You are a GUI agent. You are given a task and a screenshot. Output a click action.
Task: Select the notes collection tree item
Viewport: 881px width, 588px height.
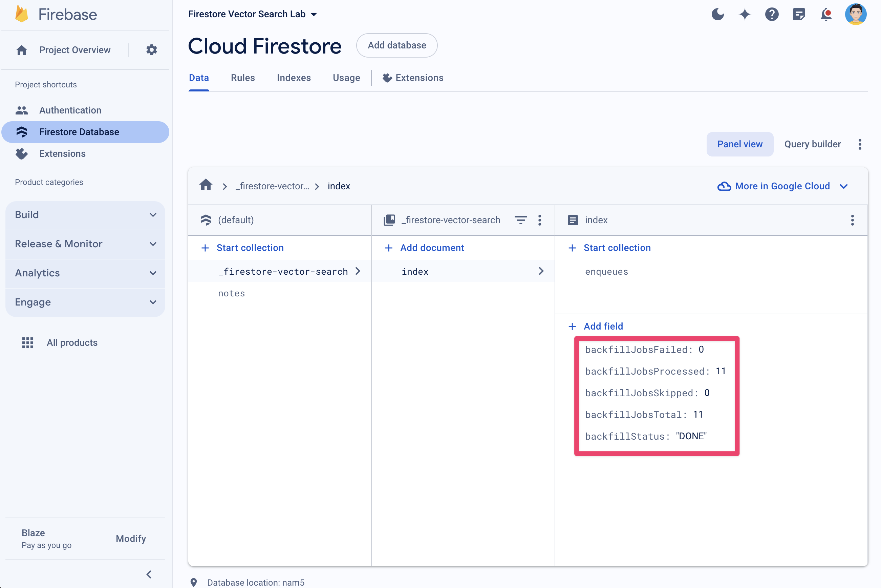(232, 292)
